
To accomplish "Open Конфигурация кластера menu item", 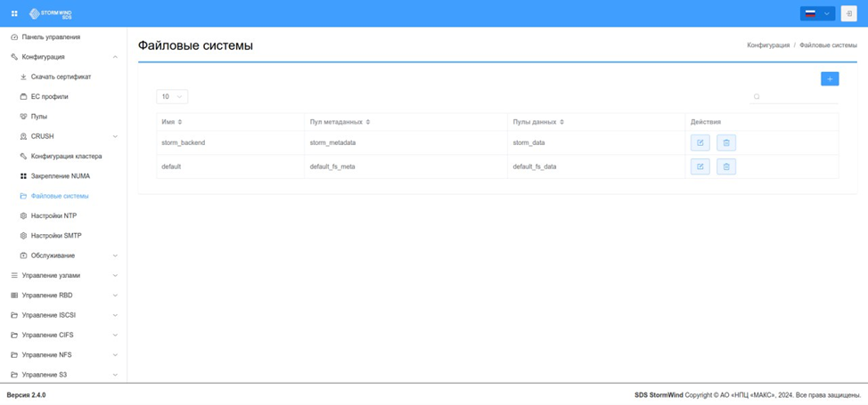I will [63, 156].
